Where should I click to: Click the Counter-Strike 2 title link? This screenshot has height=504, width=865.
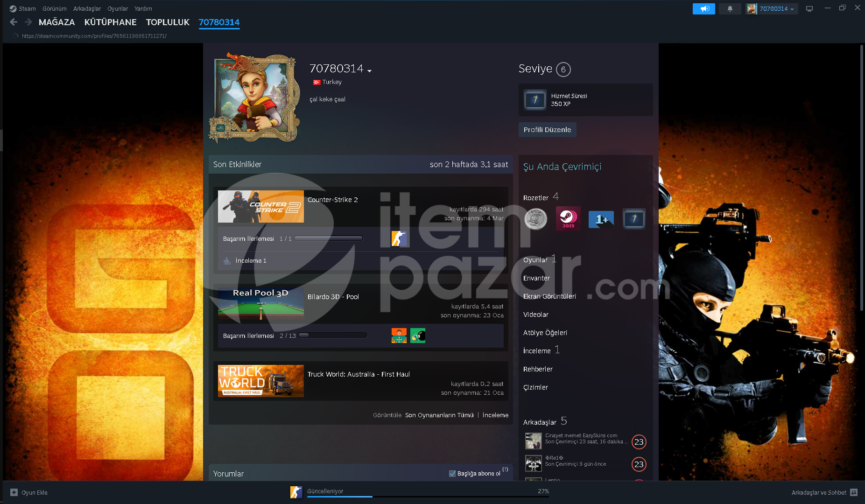click(x=333, y=200)
